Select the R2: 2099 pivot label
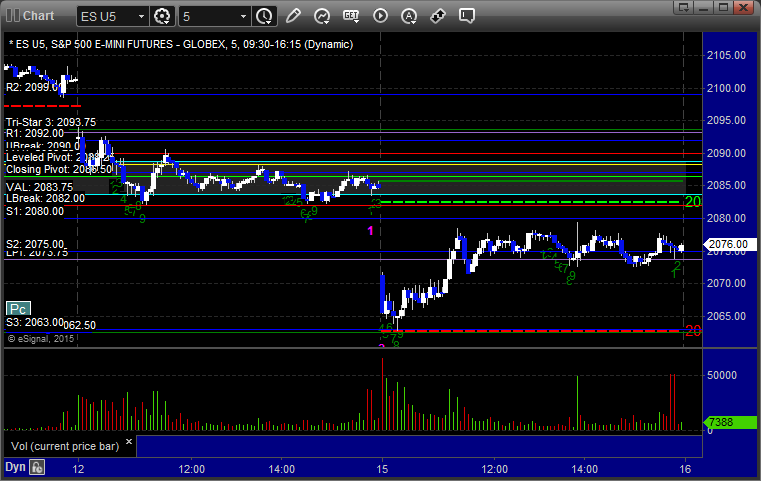 pos(33,87)
